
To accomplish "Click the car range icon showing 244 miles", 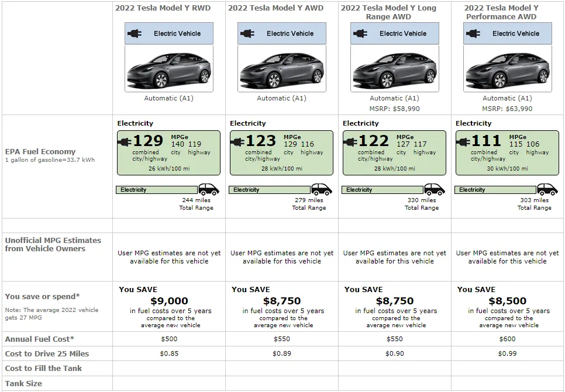I will 209,189.
